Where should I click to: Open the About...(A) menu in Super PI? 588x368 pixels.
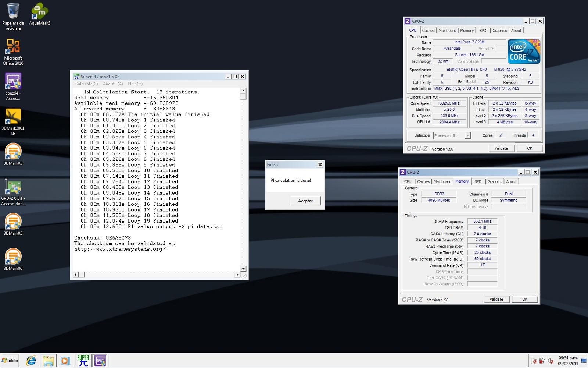(113, 84)
